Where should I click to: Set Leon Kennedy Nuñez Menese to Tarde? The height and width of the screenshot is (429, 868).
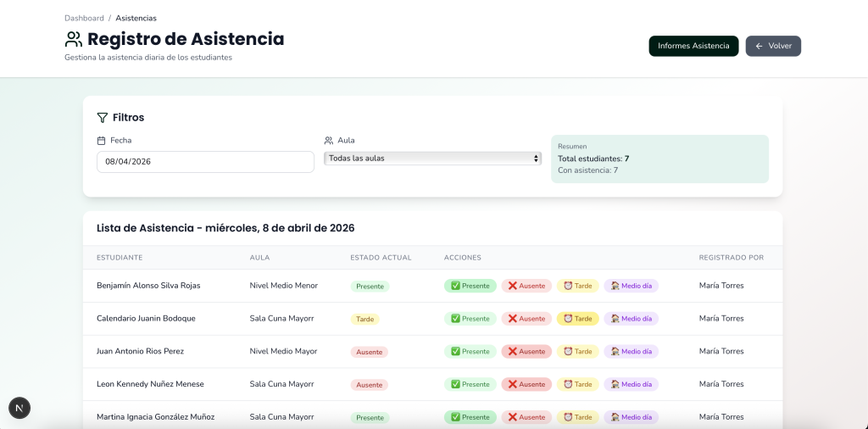coord(578,384)
